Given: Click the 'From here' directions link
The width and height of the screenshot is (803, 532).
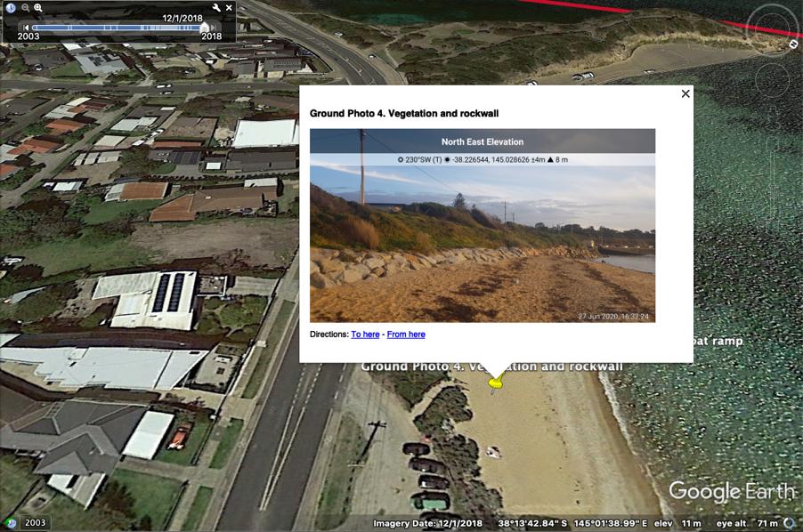Looking at the screenshot, I should tap(406, 334).
